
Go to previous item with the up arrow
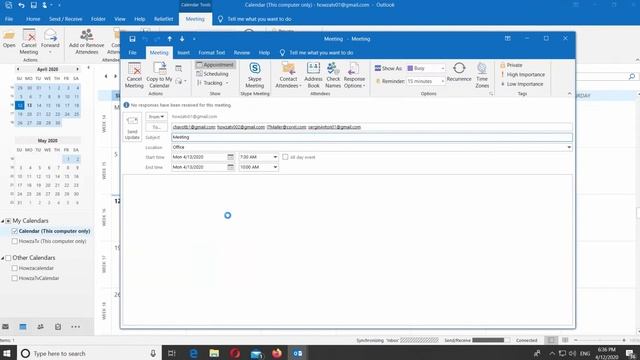click(x=169, y=39)
